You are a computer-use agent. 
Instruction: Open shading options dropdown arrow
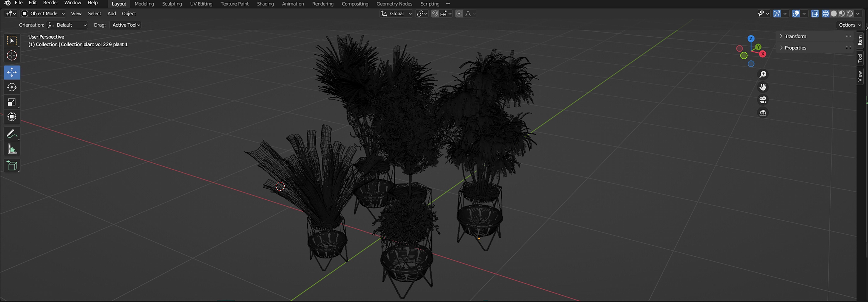coord(858,14)
